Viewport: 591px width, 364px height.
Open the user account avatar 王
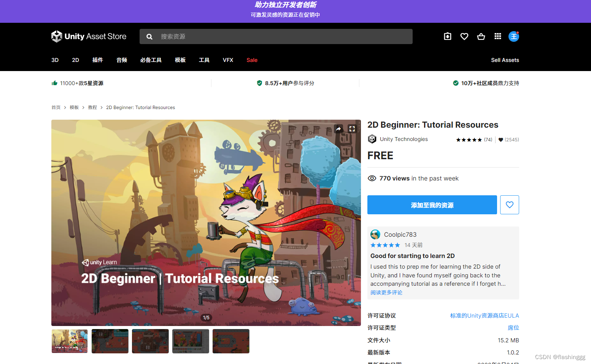[x=514, y=36]
